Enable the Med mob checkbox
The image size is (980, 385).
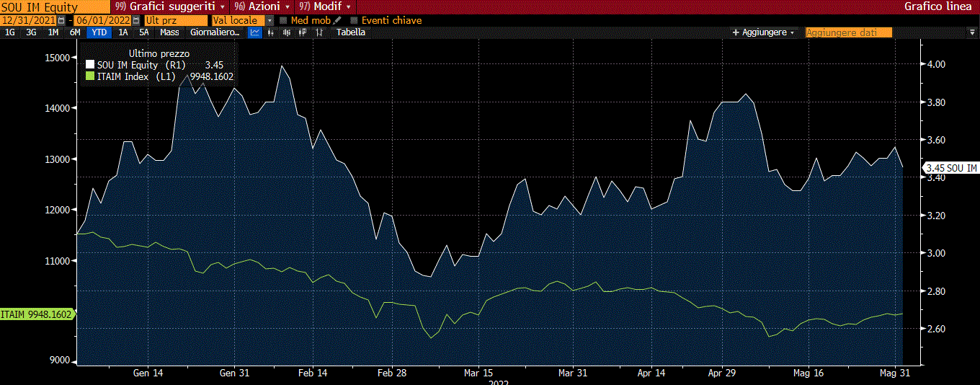[x=283, y=21]
